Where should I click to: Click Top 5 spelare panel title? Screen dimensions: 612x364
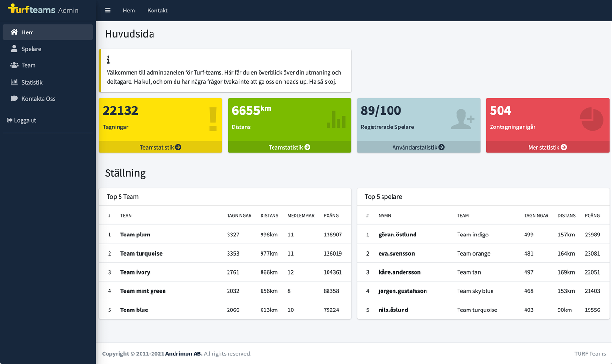[383, 197]
